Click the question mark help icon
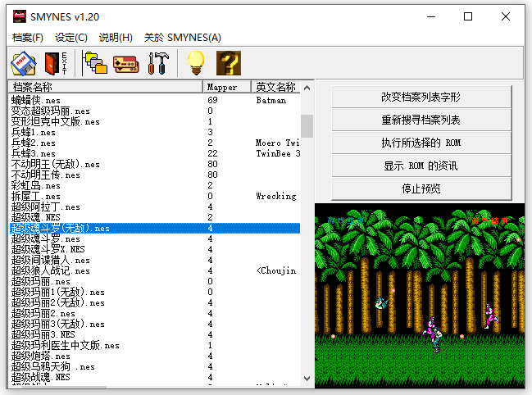Viewport: 532px width, 395px height. coord(229,63)
